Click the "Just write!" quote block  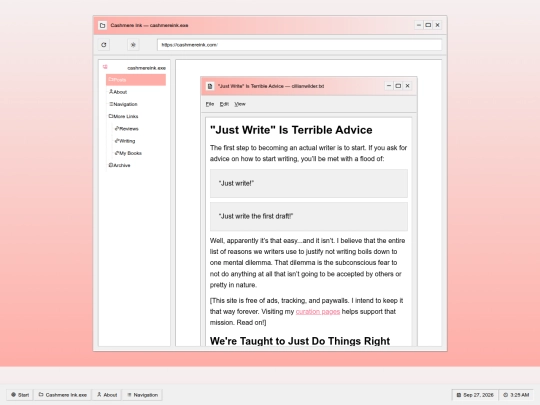309,183
